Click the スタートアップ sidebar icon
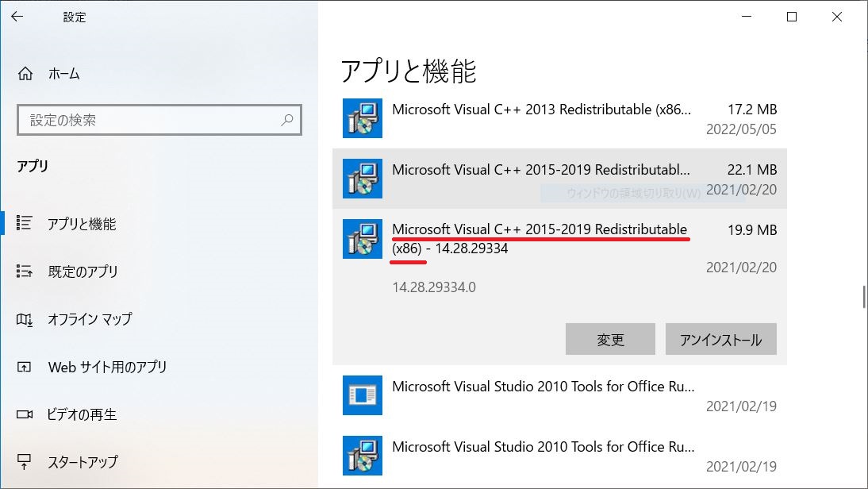Screen dimensions: 868x489 [x=24, y=461]
